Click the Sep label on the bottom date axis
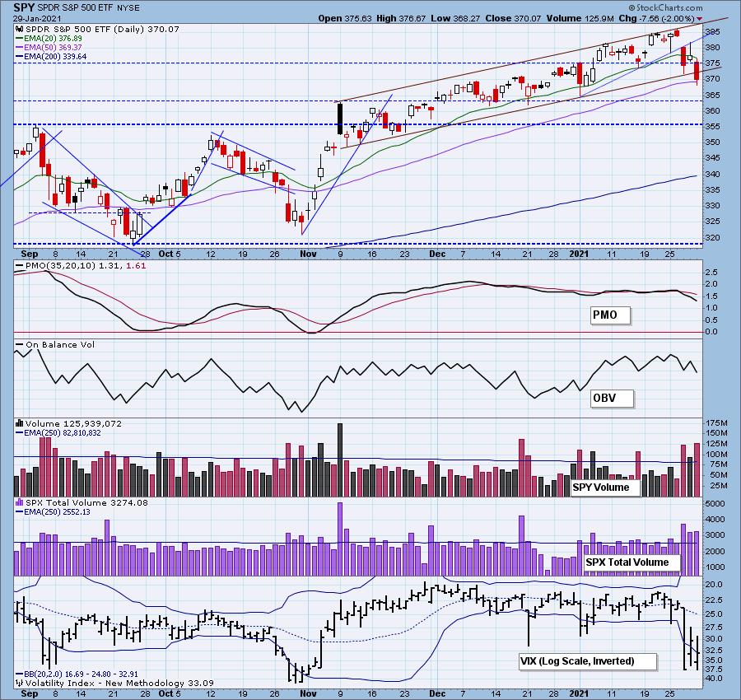This screenshot has height=700, width=741. pyautogui.click(x=30, y=694)
